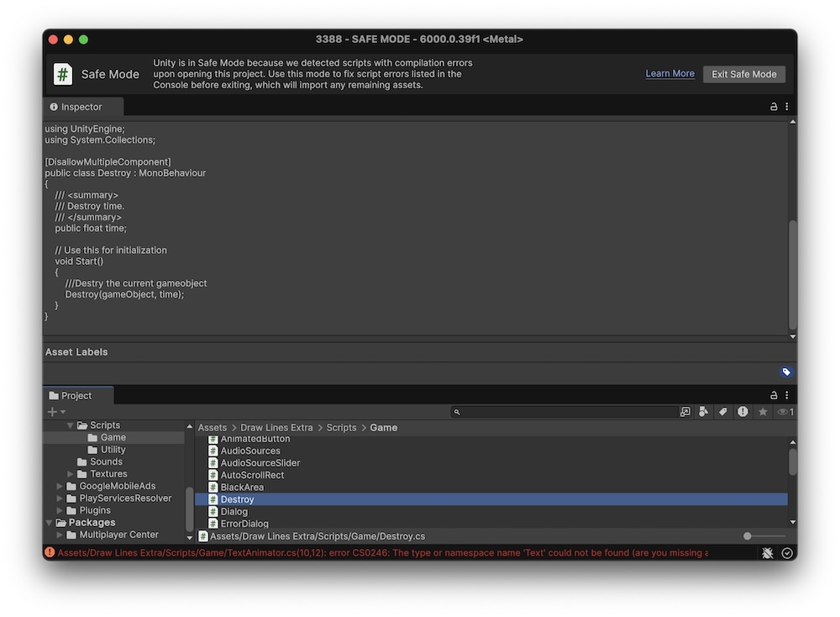Open the Inspector panel three-dot menu
This screenshot has height=617, width=840.
click(787, 107)
